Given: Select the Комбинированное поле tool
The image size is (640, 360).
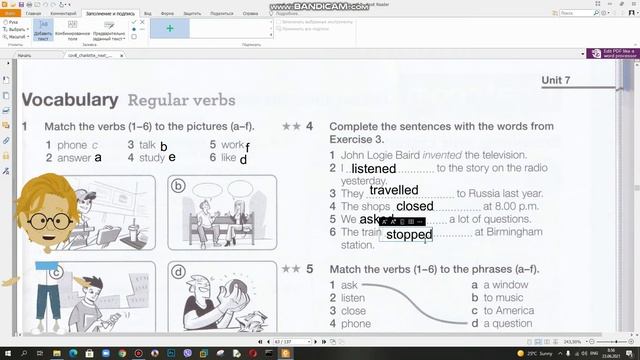Looking at the screenshot, I should tap(72, 30).
